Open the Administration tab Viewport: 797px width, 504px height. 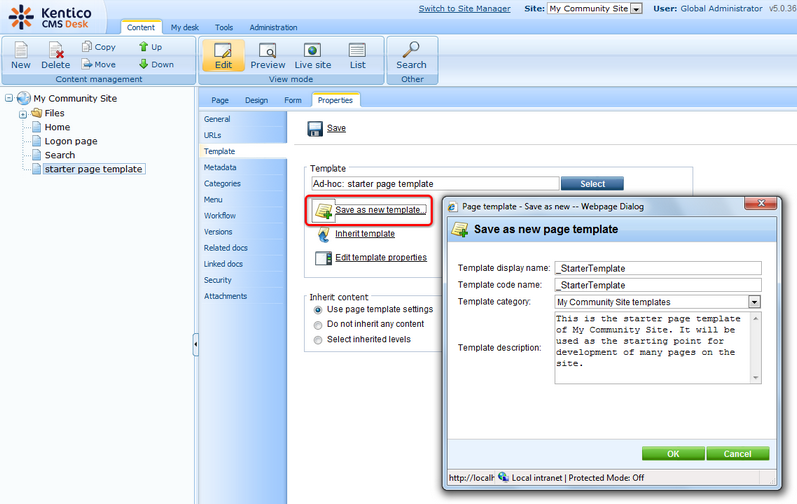coord(273,27)
